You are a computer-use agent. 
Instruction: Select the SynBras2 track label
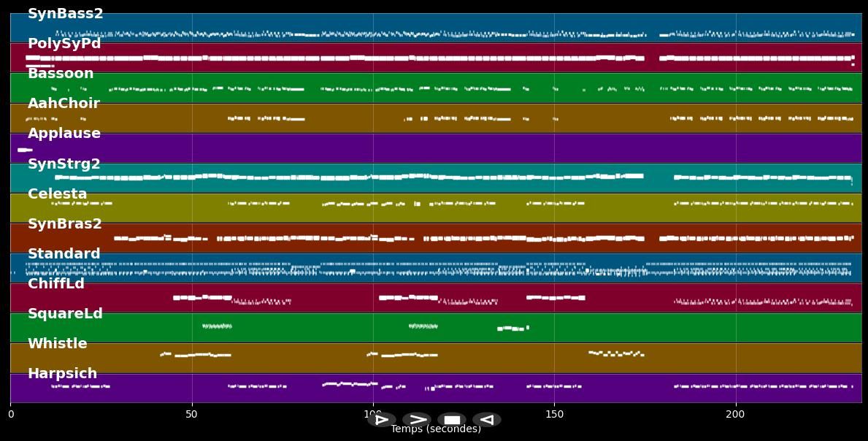pyautogui.click(x=65, y=224)
